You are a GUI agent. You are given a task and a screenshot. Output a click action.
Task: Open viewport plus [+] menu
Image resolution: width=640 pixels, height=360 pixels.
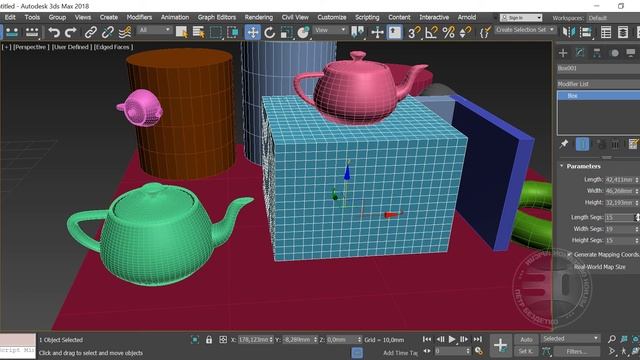coord(6,47)
